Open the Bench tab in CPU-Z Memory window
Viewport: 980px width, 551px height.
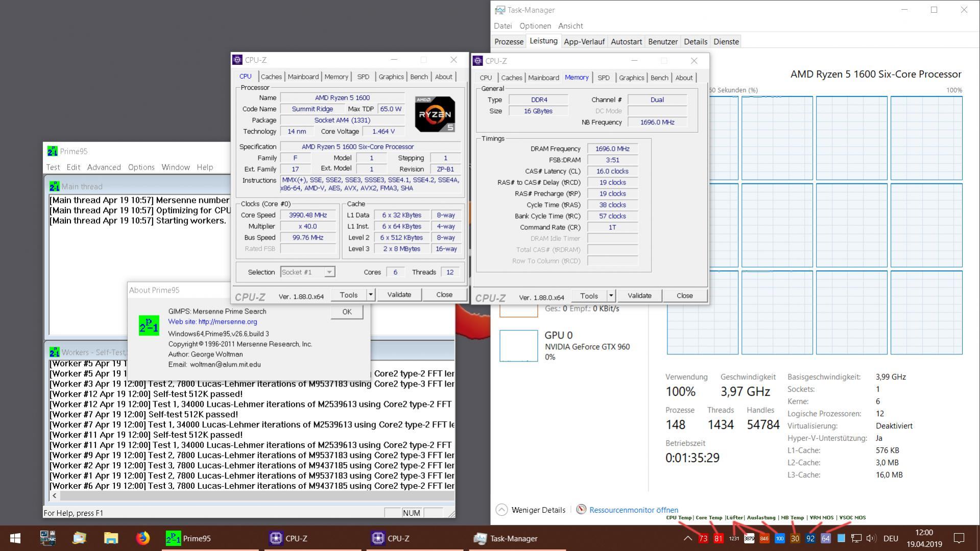[659, 78]
